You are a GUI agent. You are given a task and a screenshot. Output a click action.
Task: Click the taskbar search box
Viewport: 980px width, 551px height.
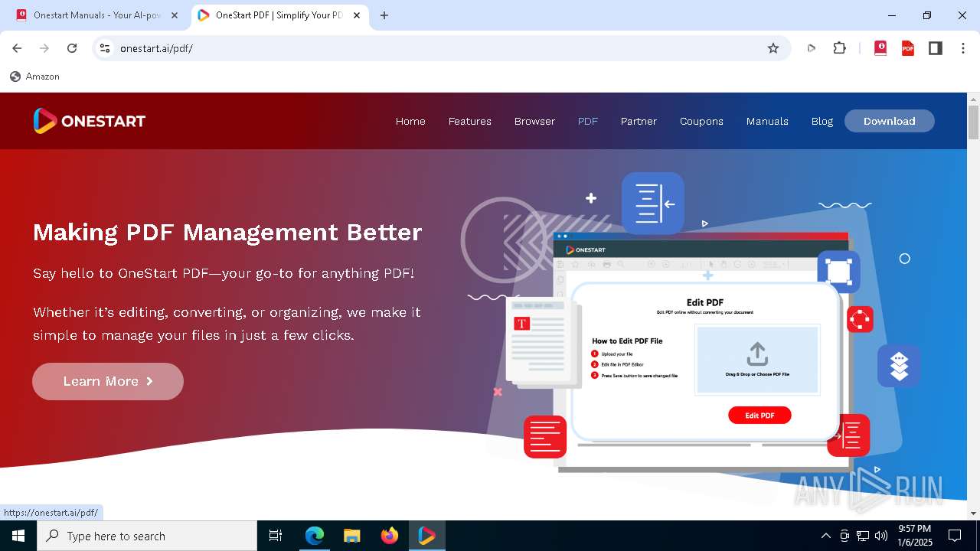(x=147, y=536)
